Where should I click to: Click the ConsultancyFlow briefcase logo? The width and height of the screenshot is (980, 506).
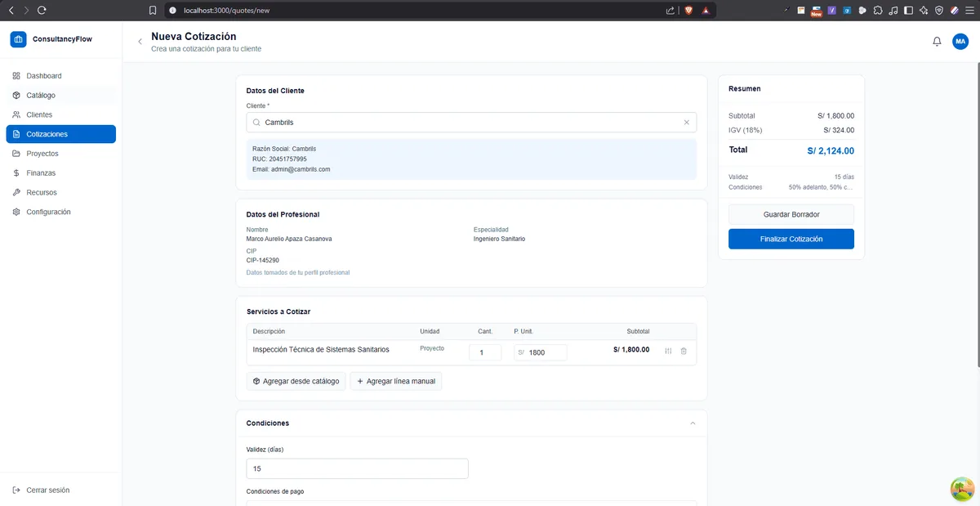click(18, 39)
